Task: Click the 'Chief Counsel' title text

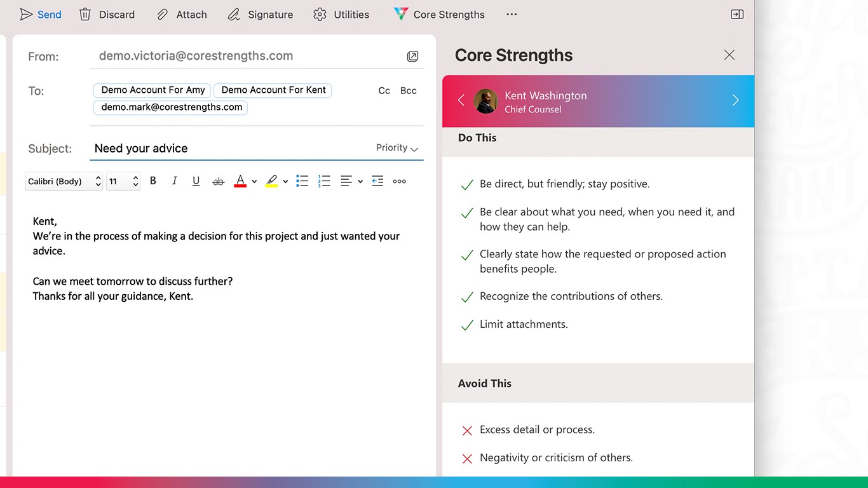Action: (533, 109)
